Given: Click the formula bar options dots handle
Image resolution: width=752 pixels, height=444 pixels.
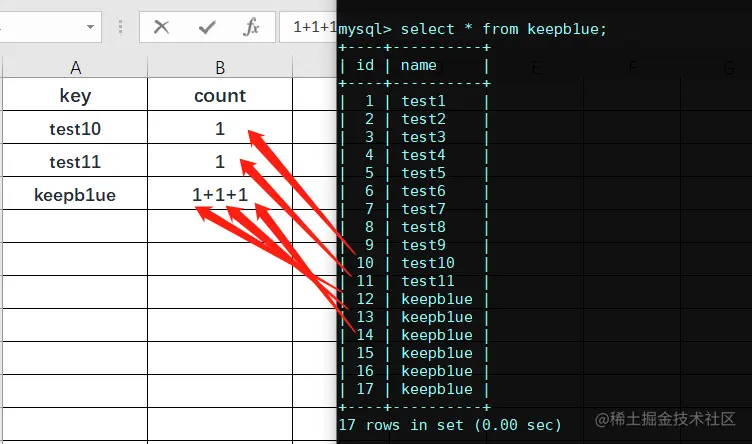Looking at the screenshot, I should 120,27.
